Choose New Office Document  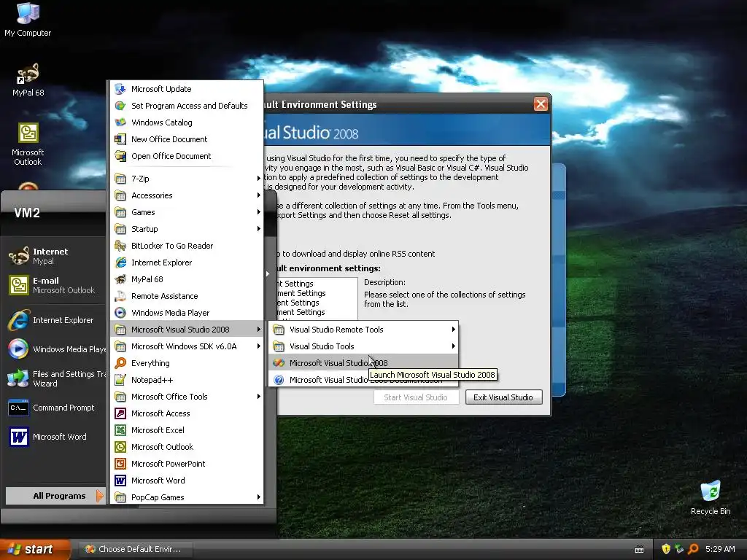point(187,139)
